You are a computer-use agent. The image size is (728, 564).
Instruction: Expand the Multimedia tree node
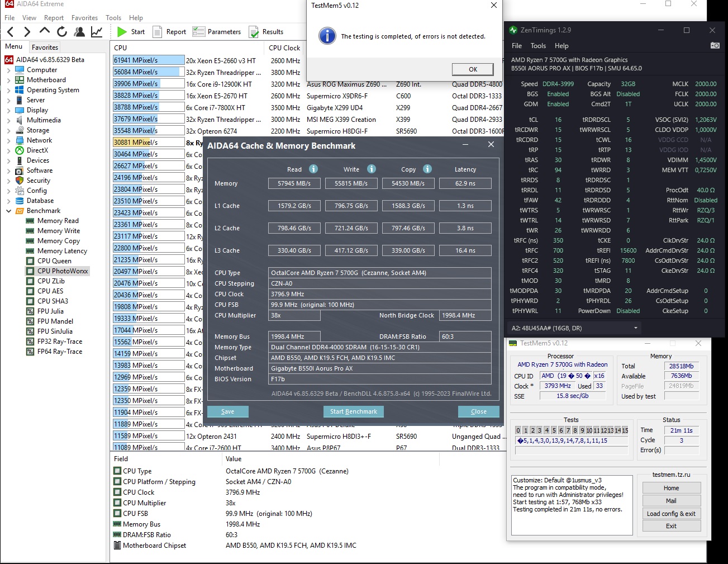click(8, 121)
